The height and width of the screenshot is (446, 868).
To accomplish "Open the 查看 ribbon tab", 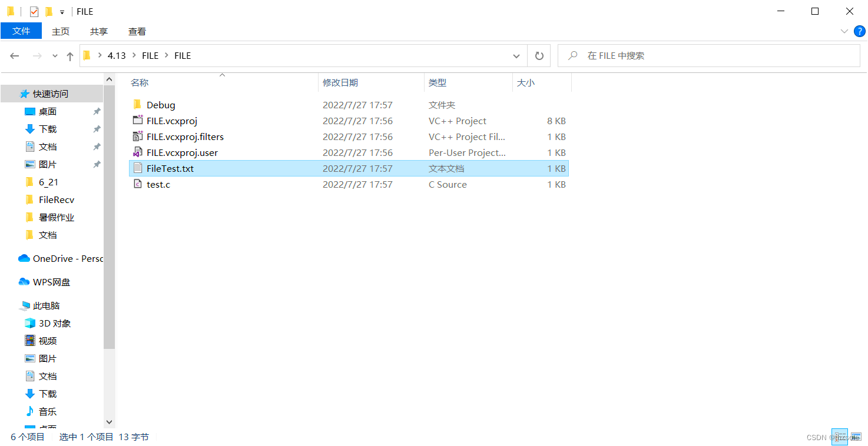I will [x=137, y=31].
